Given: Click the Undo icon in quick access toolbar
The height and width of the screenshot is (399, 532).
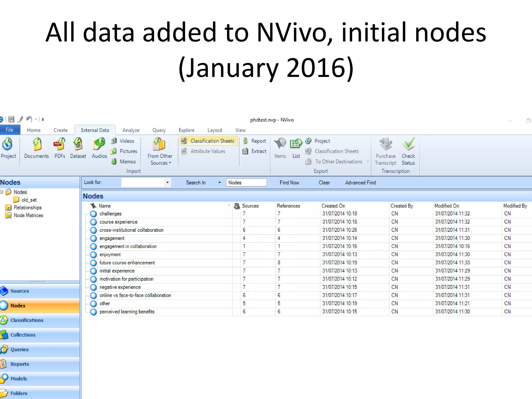Looking at the screenshot, I should click(x=29, y=119).
